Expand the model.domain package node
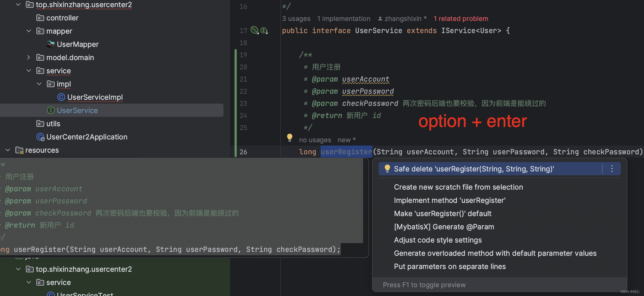644x296 pixels. (x=29, y=57)
